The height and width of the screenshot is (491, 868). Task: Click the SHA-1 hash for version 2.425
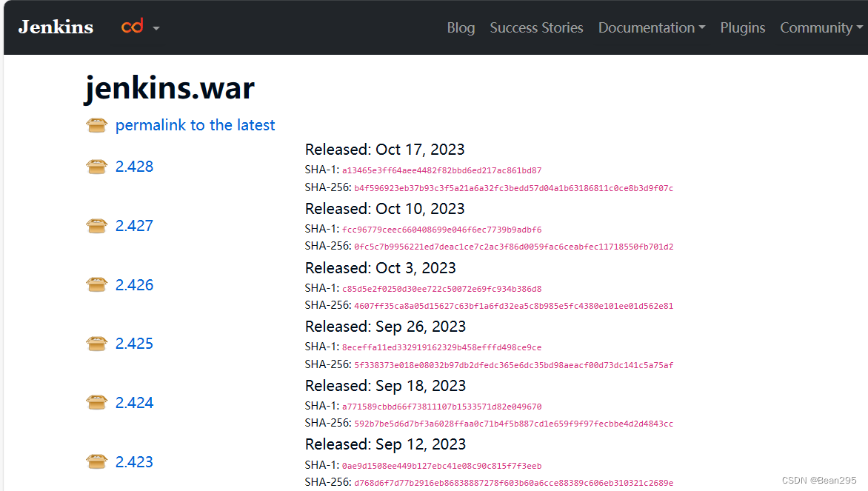click(441, 347)
